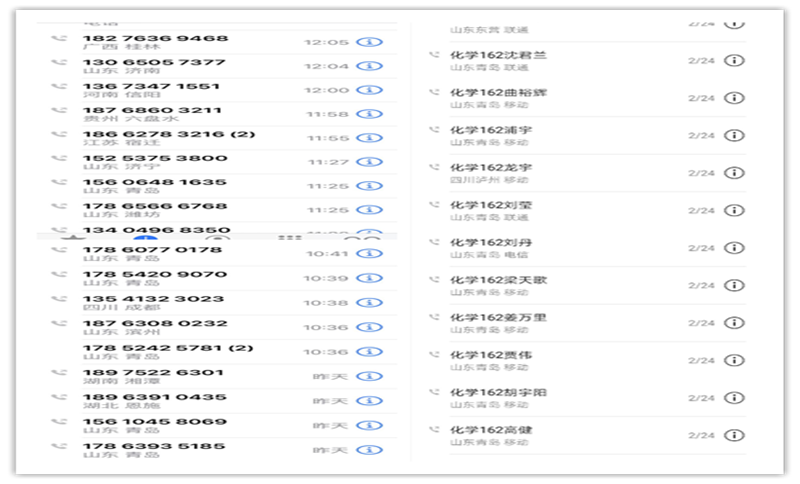The image size is (800, 484).
Task: Show details icon for 187 6860 3211
Action: [370, 114]
